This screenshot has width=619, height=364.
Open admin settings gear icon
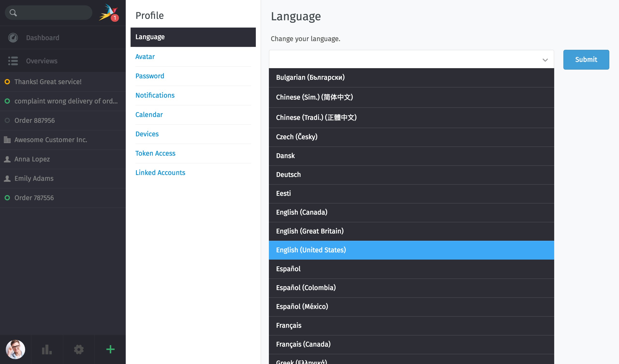(x=79, y=349)
